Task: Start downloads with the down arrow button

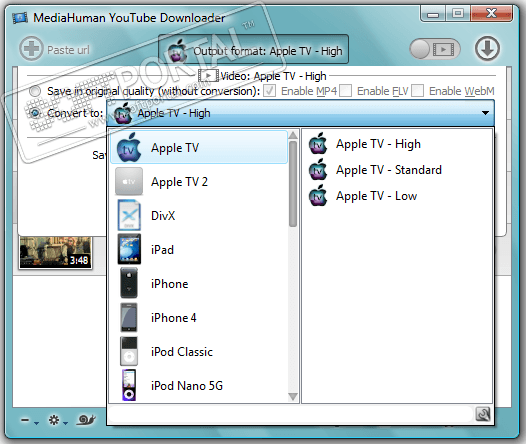Action: [x=487, y=48]
